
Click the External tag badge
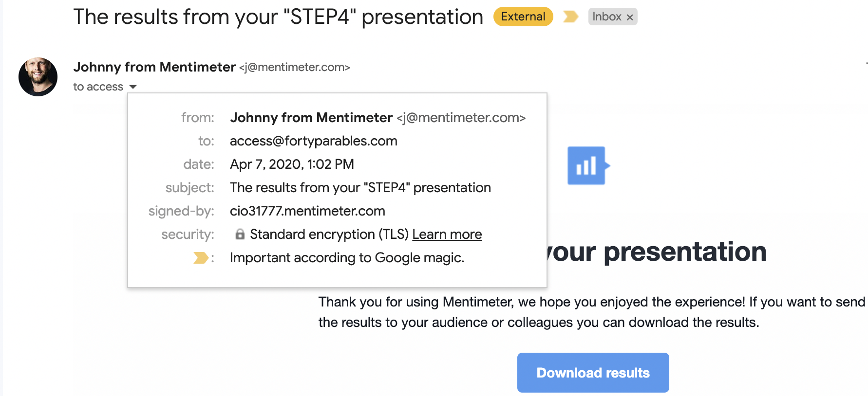tap(523, 17)
